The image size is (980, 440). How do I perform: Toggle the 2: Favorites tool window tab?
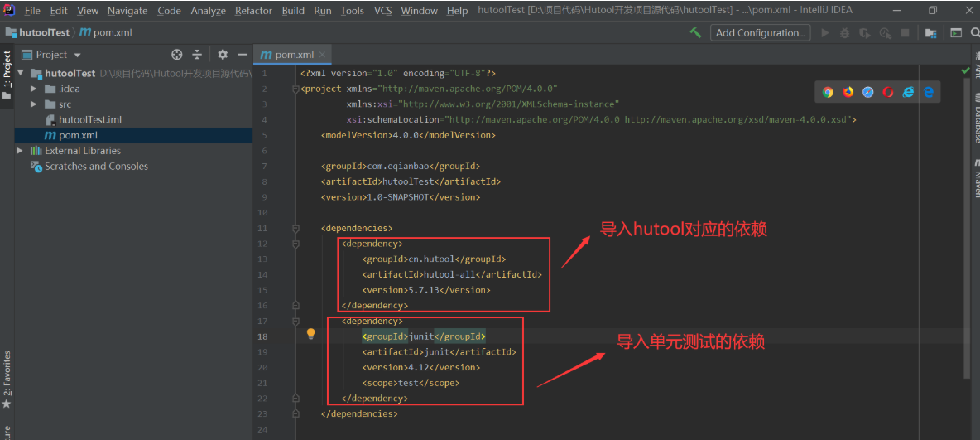7,380
